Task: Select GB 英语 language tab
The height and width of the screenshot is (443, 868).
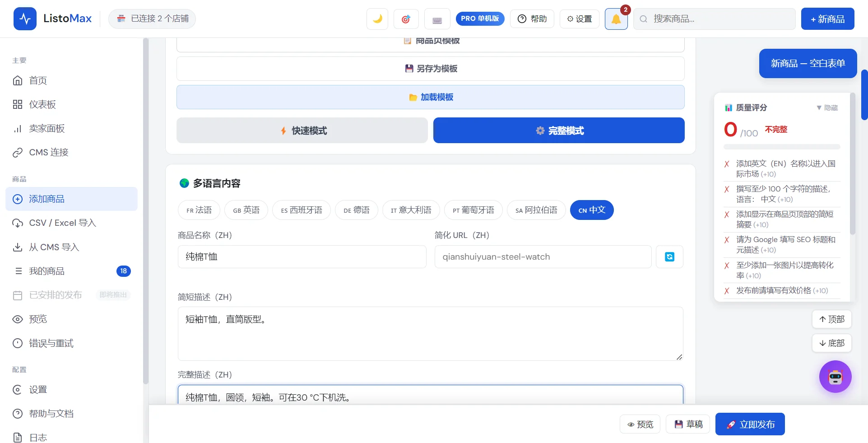Action: (x=246, y=210)
